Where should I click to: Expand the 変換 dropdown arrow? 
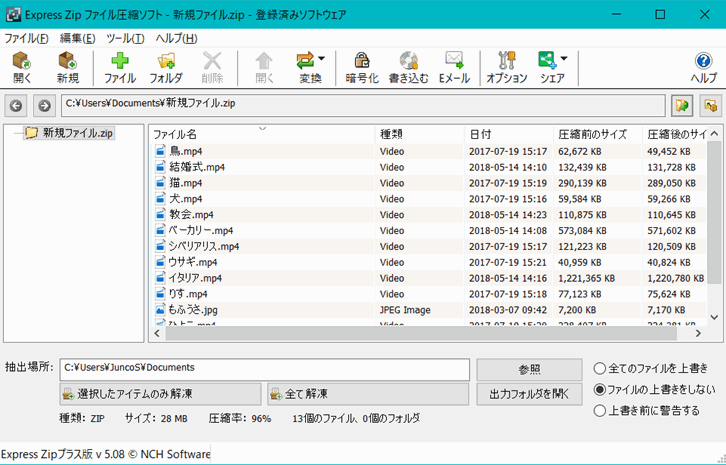click(321, 58)
